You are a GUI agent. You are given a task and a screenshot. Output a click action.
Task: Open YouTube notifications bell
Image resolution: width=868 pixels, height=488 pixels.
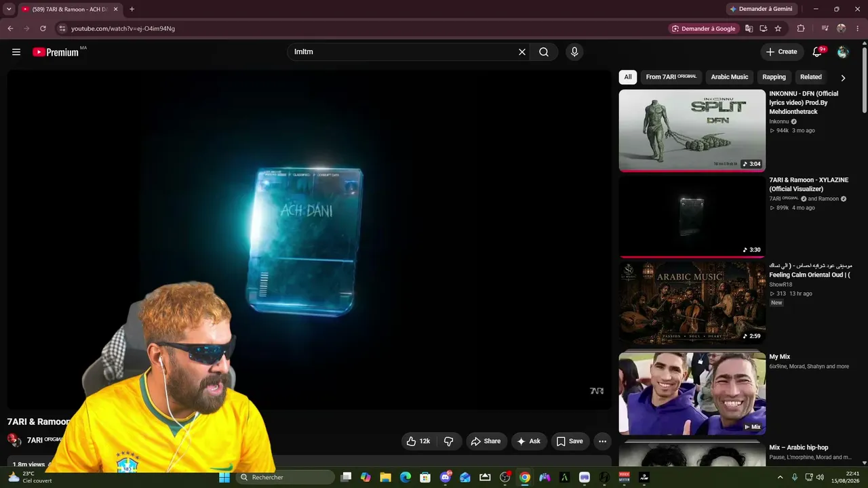click(817, 52)
